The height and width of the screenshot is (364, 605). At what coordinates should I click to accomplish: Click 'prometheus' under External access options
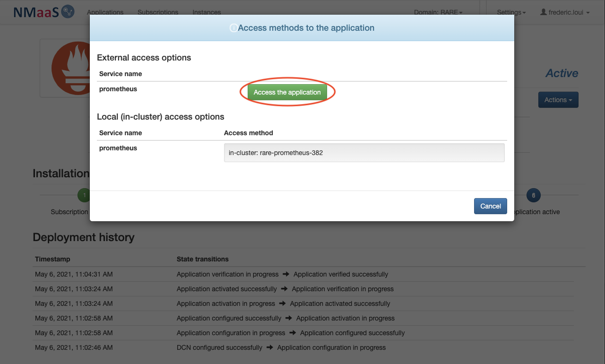tap(118, 89)
